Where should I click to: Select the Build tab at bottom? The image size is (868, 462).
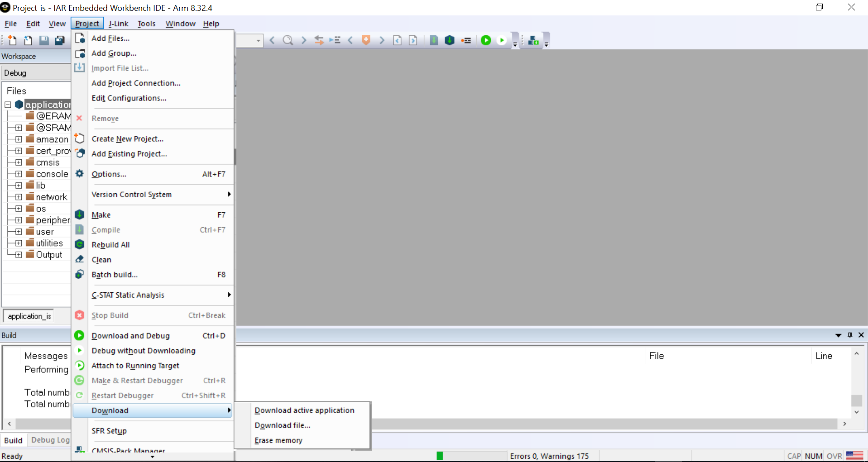point(13,440)
